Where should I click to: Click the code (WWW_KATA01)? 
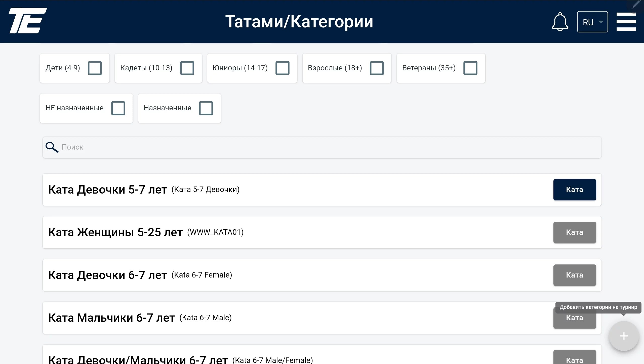(215, 232)
